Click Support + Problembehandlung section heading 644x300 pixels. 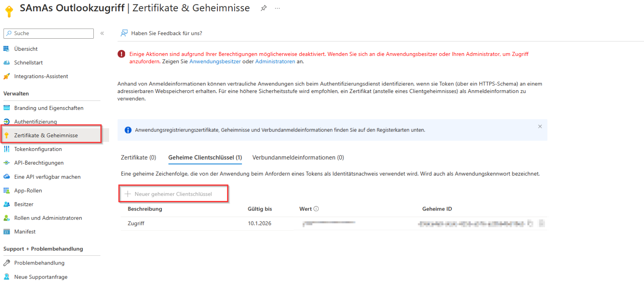[x=43, y=249]
